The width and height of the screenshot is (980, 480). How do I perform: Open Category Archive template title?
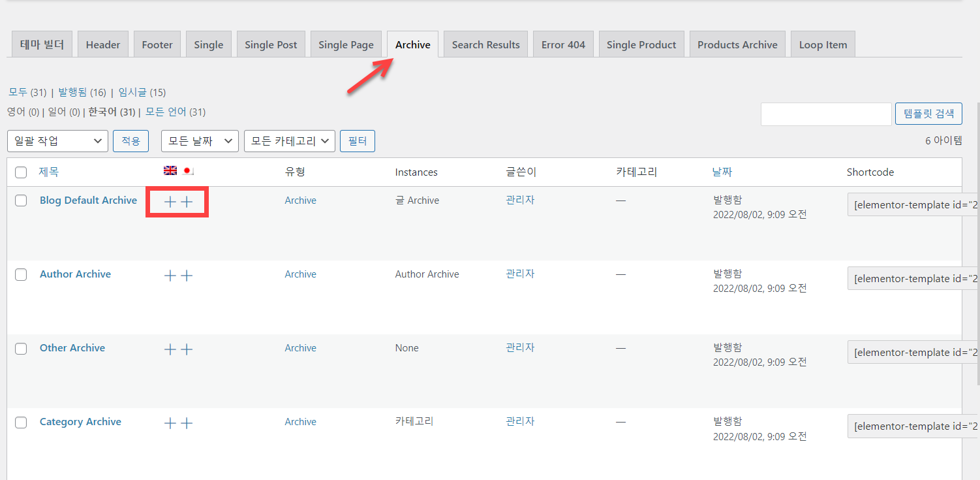point(80,422)
